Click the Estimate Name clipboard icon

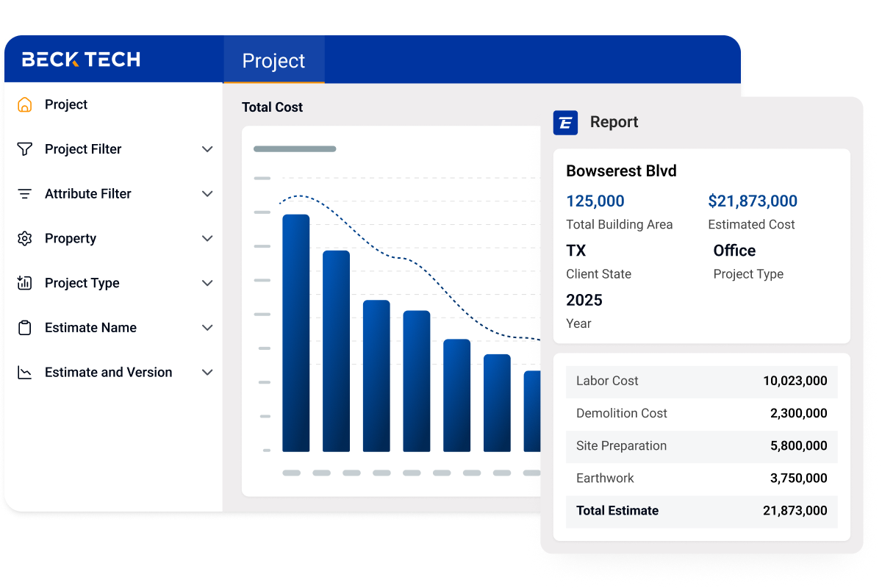pos(25,328)
